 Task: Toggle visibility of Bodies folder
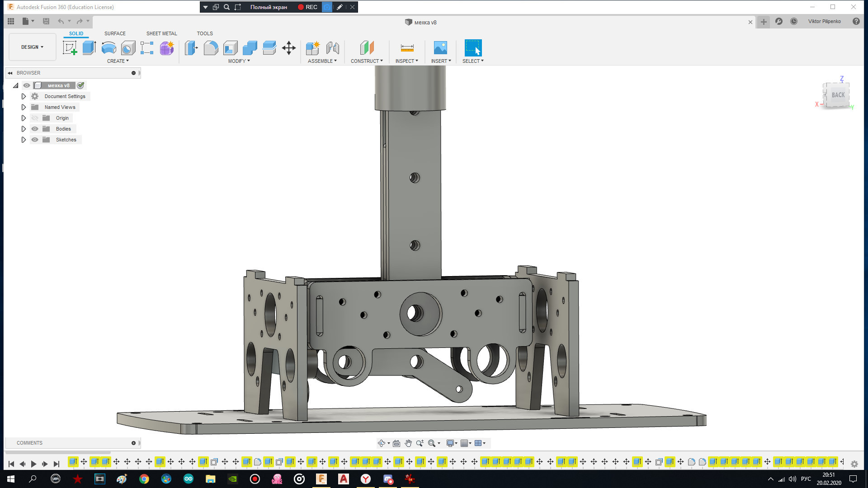tap(35, 129)
